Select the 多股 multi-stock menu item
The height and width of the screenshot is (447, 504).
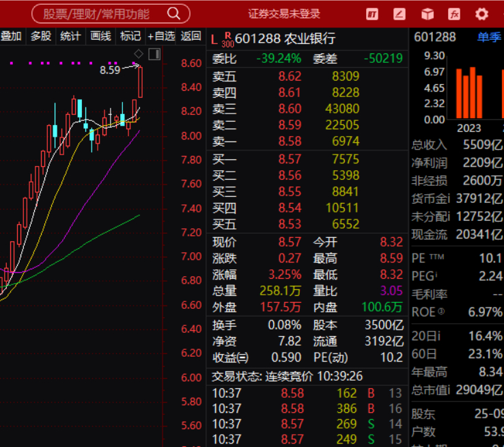tap(41, 36)
